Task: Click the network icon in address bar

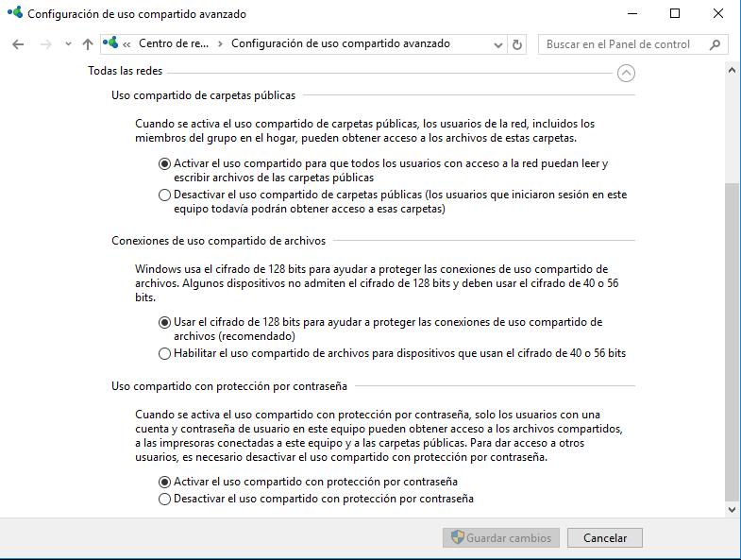Action: (x=110, y=43)
